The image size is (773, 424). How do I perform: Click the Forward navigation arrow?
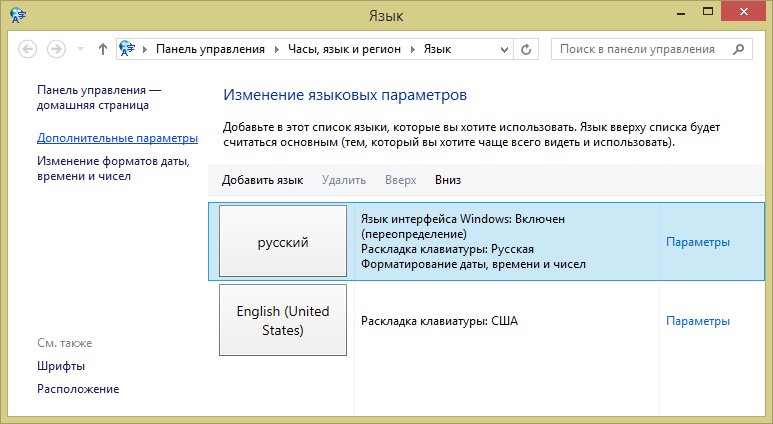[x=58, y=49]
